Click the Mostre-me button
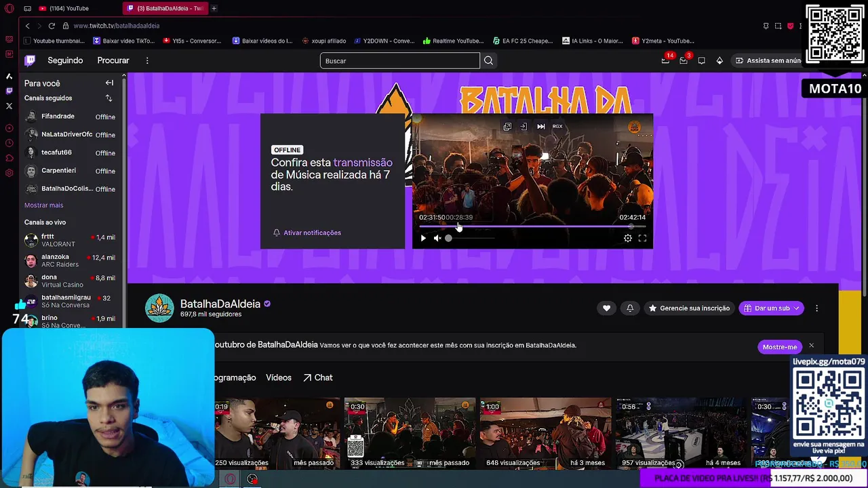 point(780,346)
